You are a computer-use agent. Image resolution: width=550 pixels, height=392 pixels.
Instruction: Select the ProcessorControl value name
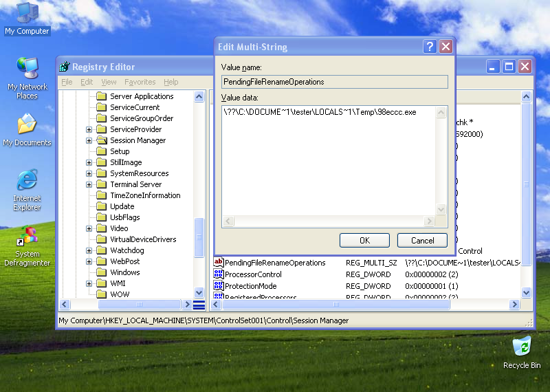253,274
